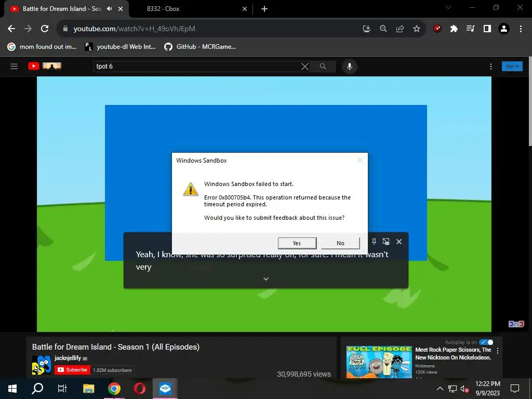
Task: Click the YouTube search magnifier button
Action: click(323, 66)
